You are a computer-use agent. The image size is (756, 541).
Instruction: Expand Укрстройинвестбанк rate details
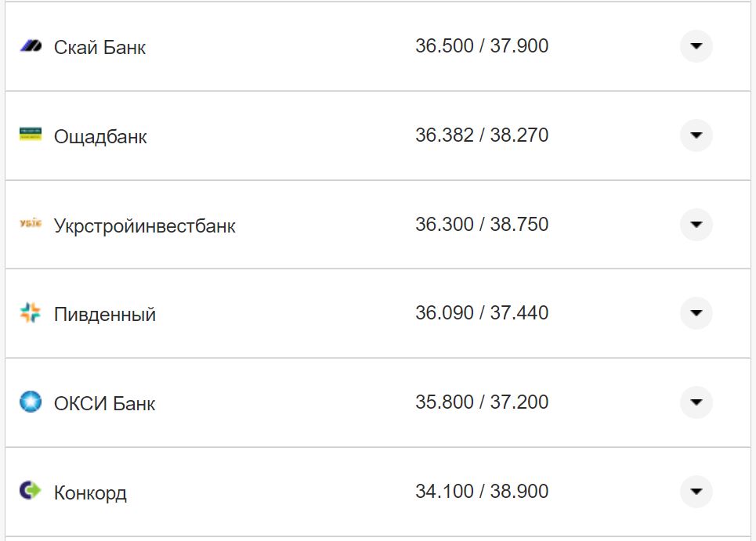[x=696, y=225]
